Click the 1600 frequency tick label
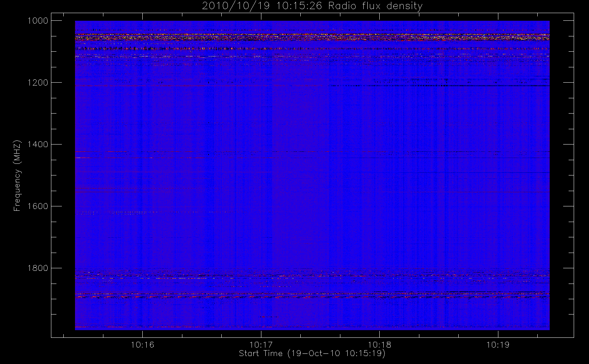The height and width of the screenshot is (364, 589). click(x=38, y=206)
